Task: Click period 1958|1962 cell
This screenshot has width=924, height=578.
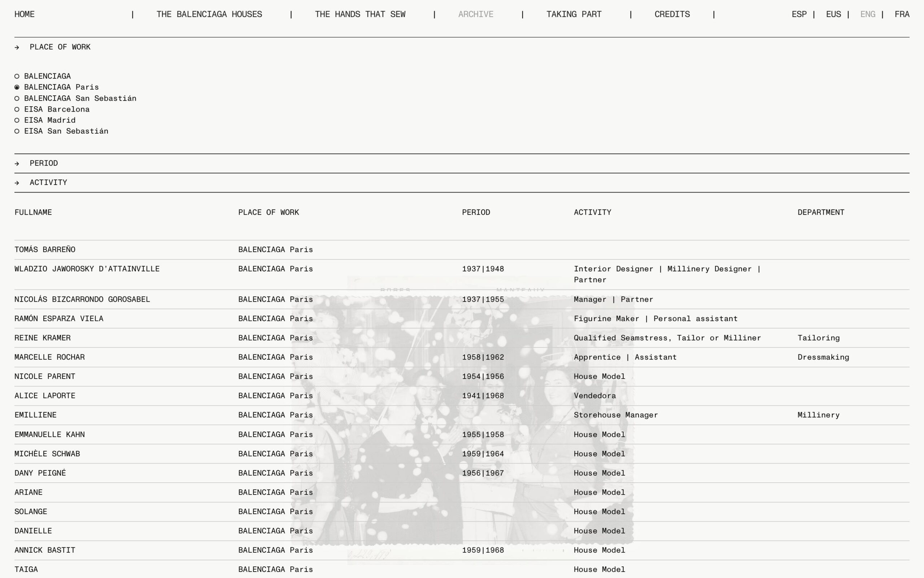Action: [x=483, y=357]
